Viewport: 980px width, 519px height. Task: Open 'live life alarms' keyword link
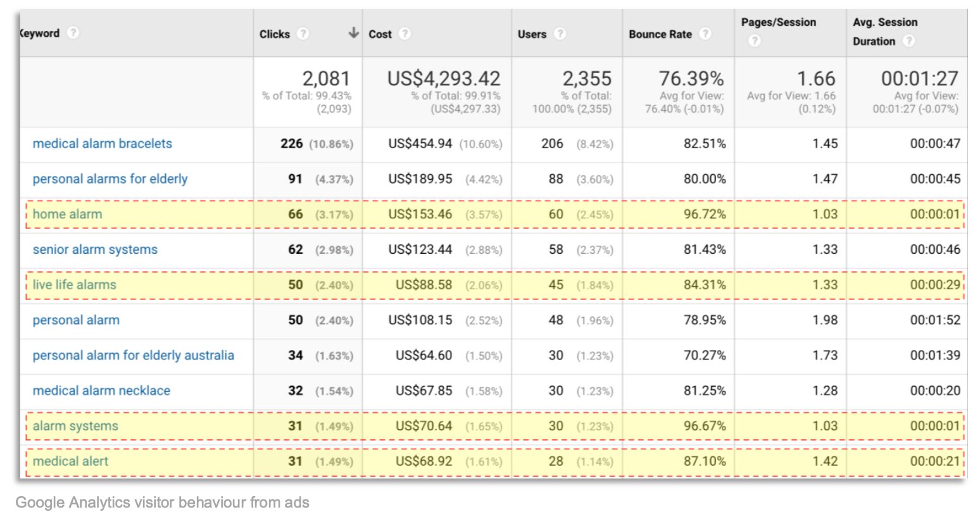(x=74, y=285)
